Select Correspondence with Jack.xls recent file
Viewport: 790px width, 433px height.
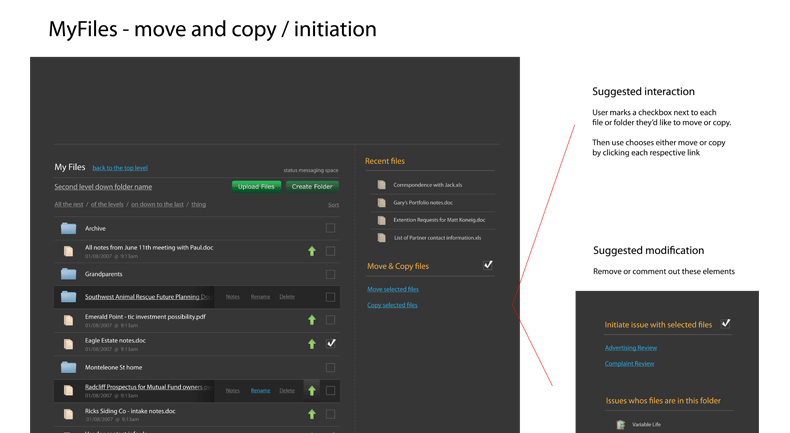pos(428,185)
